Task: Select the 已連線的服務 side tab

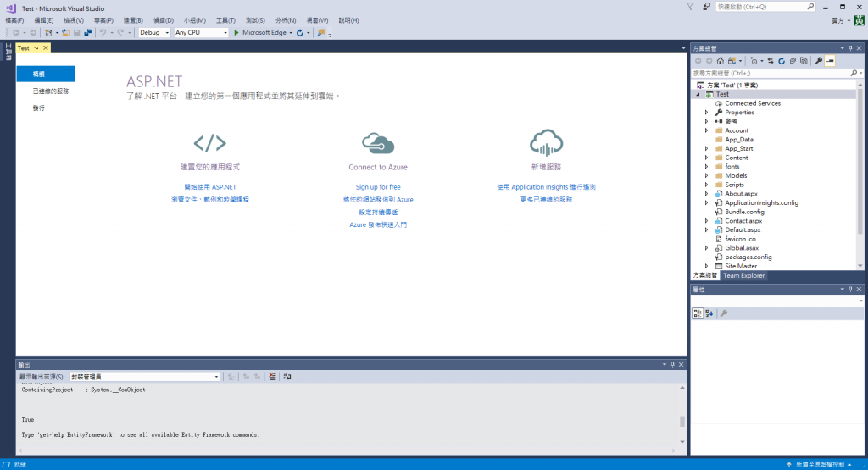Action: [x=51, y=91]
